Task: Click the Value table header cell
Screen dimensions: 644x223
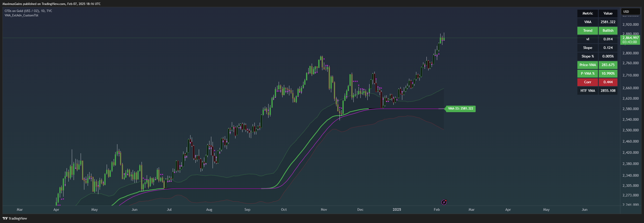Action: [x=608, y=13]
